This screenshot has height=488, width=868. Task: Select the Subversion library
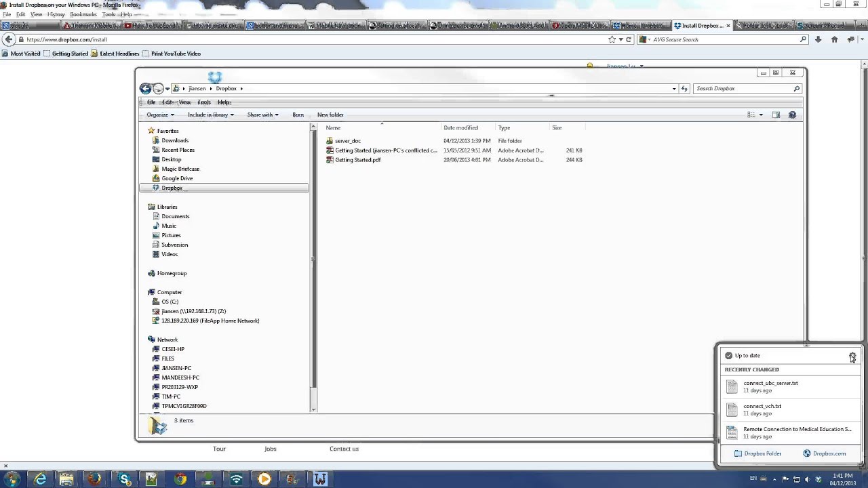174,245
